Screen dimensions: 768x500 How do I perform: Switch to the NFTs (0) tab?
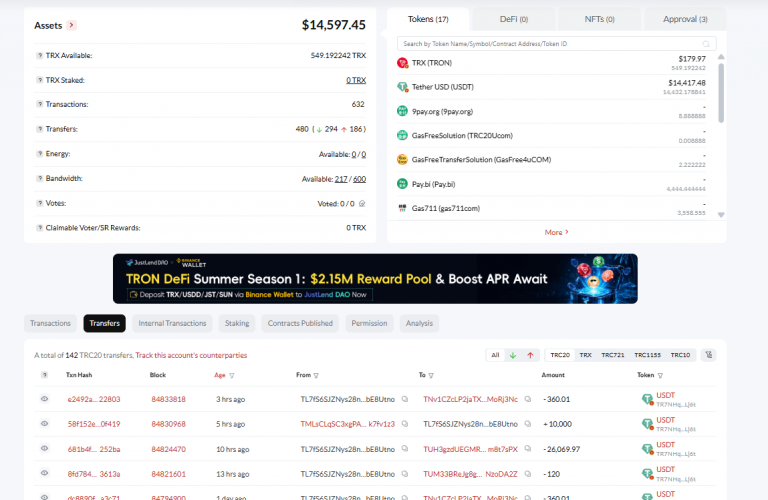coord(600,19)
